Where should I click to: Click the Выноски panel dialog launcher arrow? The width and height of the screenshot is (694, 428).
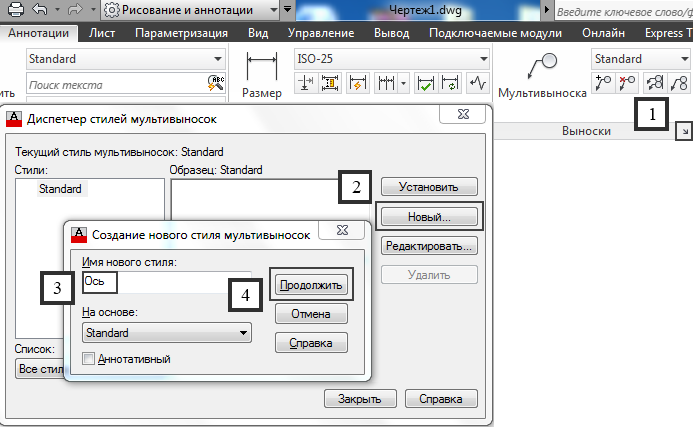[x=684, y=131]
